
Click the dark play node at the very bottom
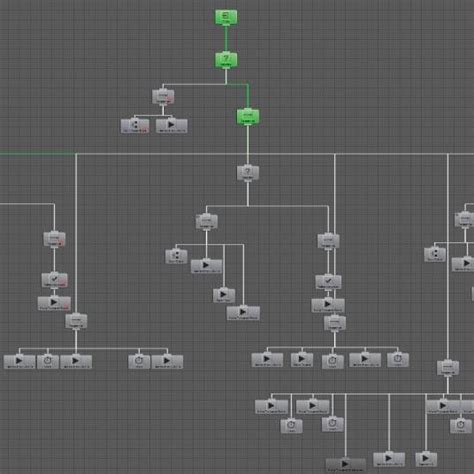click(x=346, y=465)
